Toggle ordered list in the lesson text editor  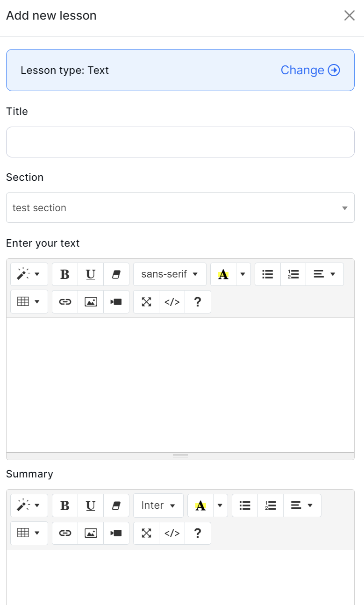click(x=293, y=274)
